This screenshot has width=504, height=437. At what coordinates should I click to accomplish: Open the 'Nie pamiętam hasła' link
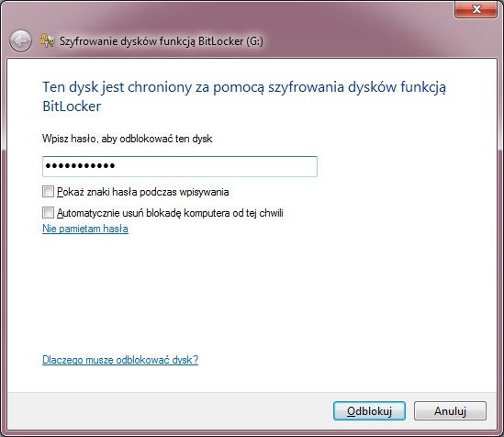point(85,229)
